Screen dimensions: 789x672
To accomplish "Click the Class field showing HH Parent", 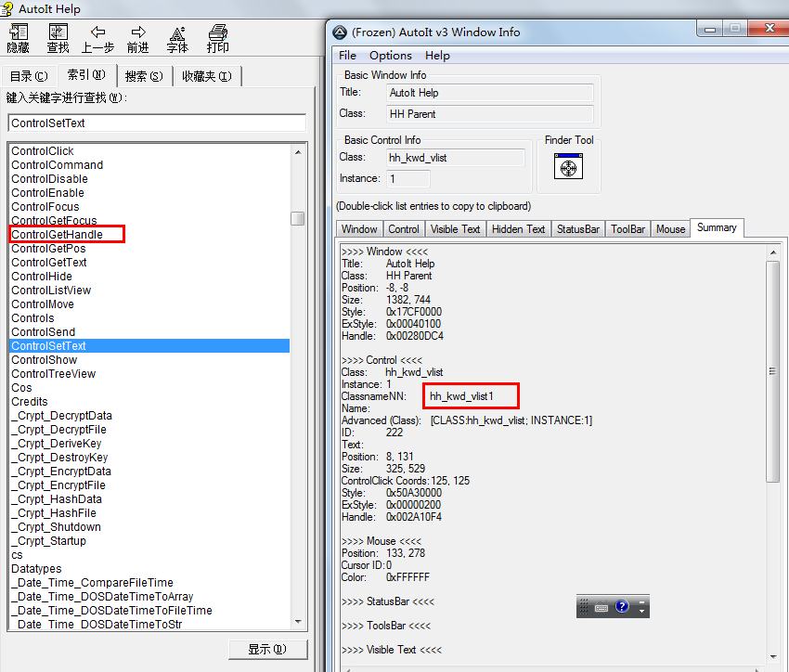I will (489, 114).
